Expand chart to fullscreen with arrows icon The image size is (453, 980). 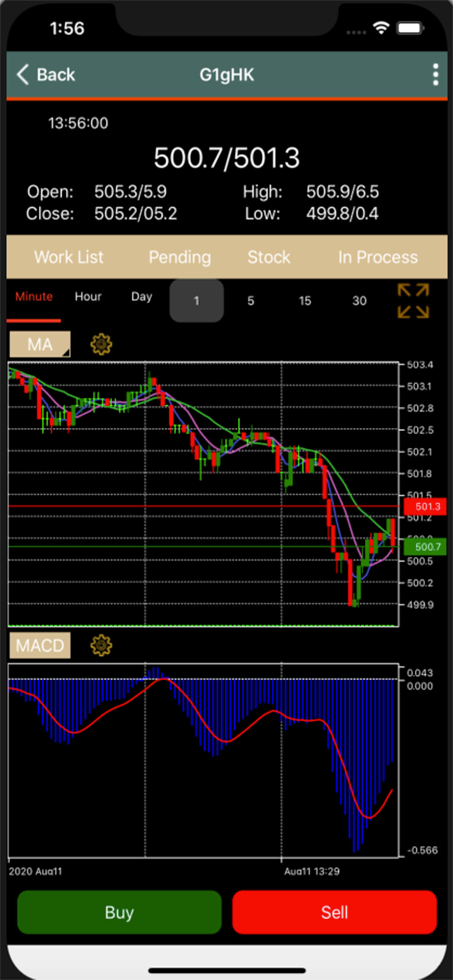413,300
